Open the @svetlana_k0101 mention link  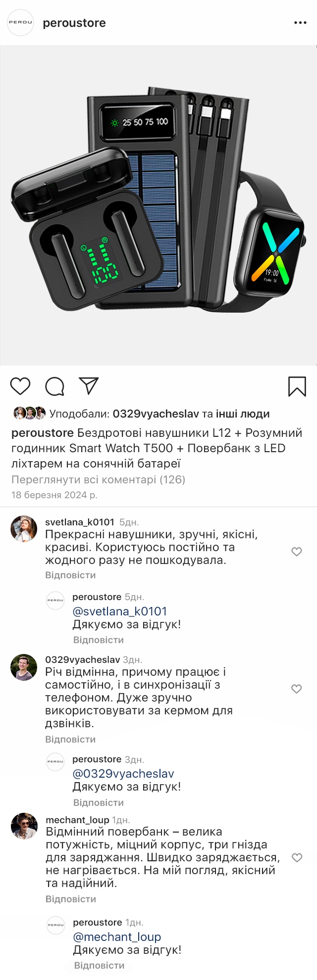pos(120,611)
